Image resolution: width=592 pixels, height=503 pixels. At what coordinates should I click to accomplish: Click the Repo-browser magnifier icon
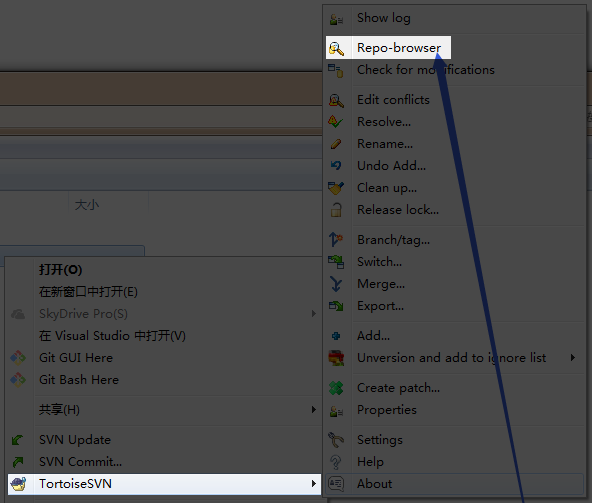pos(336,48)
